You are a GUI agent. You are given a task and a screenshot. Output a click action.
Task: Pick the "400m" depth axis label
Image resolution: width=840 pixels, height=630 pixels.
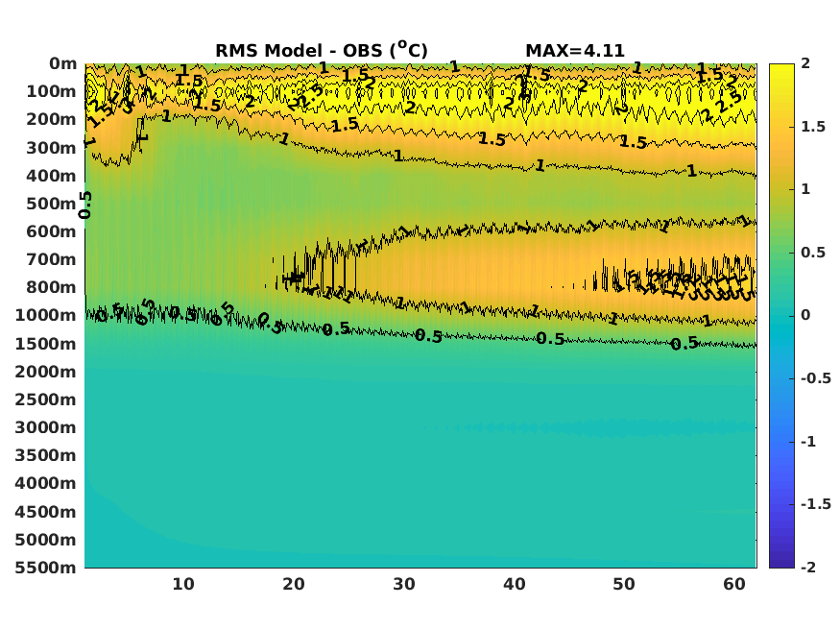(52, 176)
